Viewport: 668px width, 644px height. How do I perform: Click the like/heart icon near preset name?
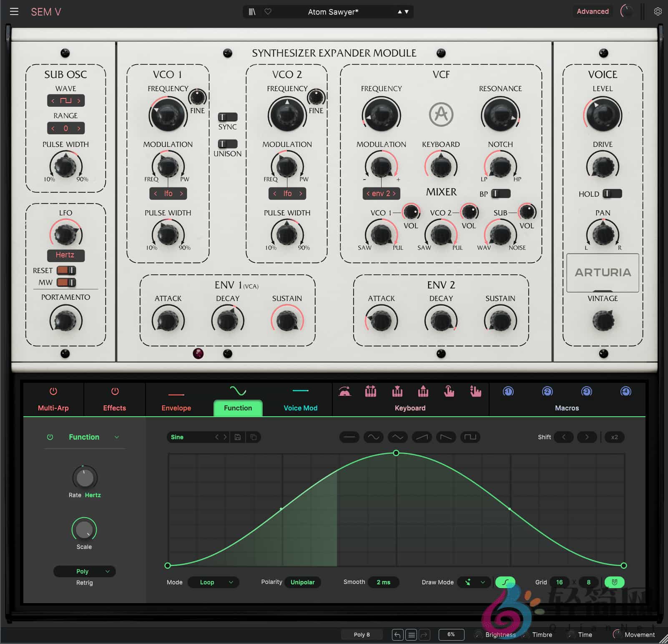(268, 12)
